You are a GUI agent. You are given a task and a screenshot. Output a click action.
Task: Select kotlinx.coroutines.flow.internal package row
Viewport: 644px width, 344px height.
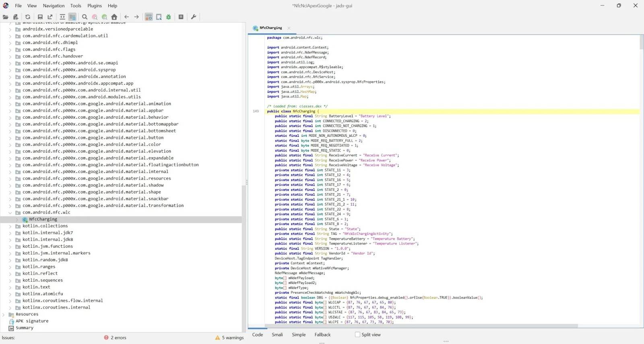[x=63, y=301]
